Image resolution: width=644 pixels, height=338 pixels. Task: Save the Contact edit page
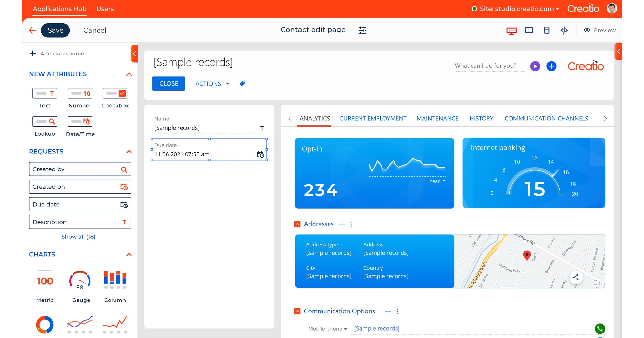pos(55,30)
